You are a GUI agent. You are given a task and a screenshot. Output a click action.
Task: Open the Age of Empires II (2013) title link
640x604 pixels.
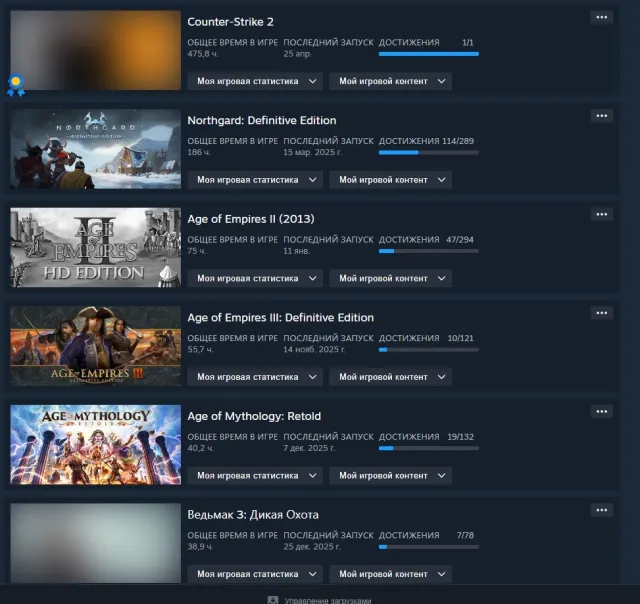[251, 219]
